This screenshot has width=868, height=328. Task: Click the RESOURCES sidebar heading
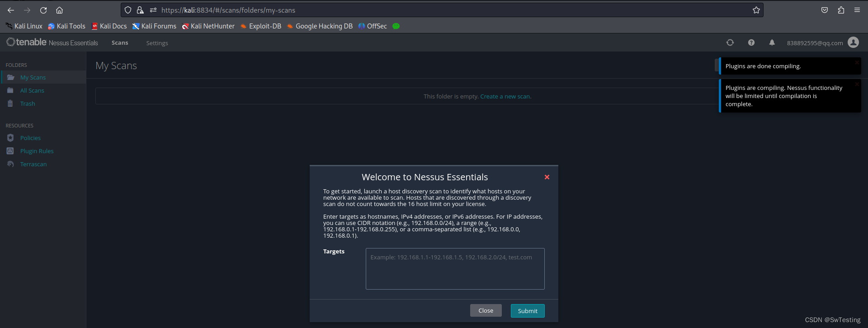pyautogui.click(x=19, y=126)
